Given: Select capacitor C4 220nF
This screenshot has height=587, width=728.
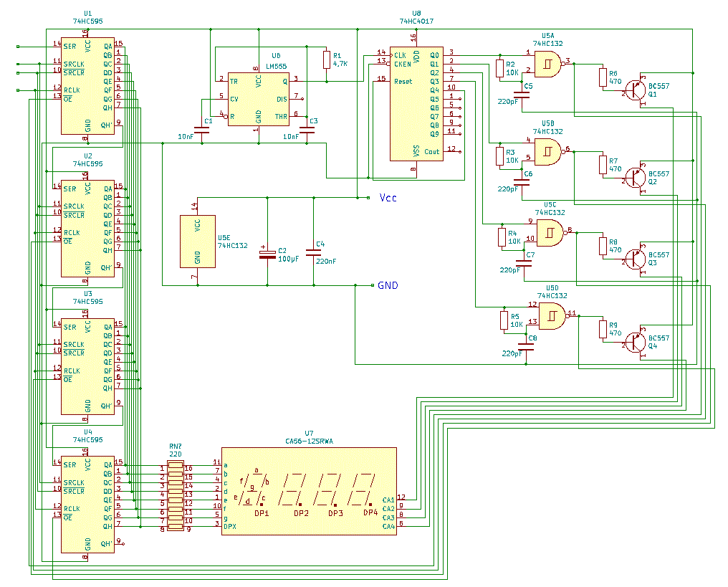Looking at the screenshot, I should (x=313, y=252).
